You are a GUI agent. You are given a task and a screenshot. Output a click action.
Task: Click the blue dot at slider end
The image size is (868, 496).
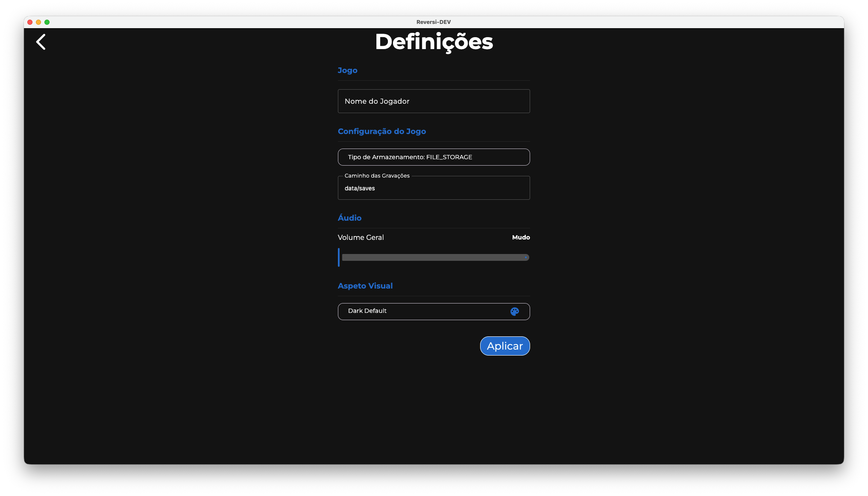click(x=526, y=257)
